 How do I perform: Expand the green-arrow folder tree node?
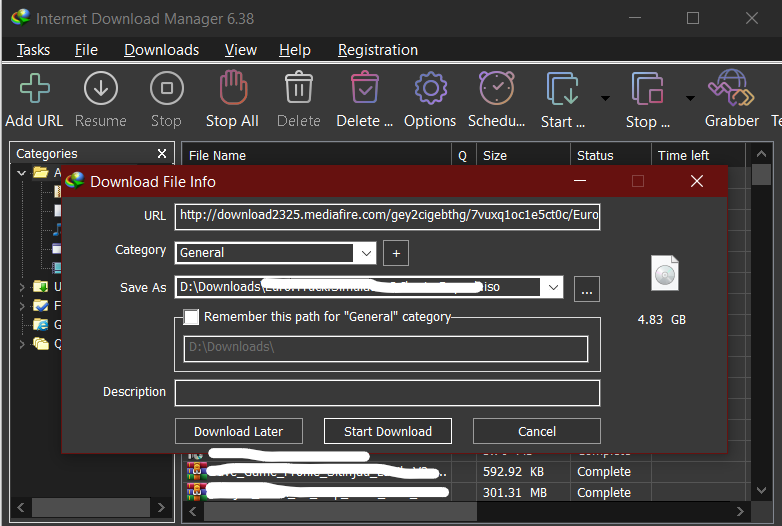[x=21, y=287]
